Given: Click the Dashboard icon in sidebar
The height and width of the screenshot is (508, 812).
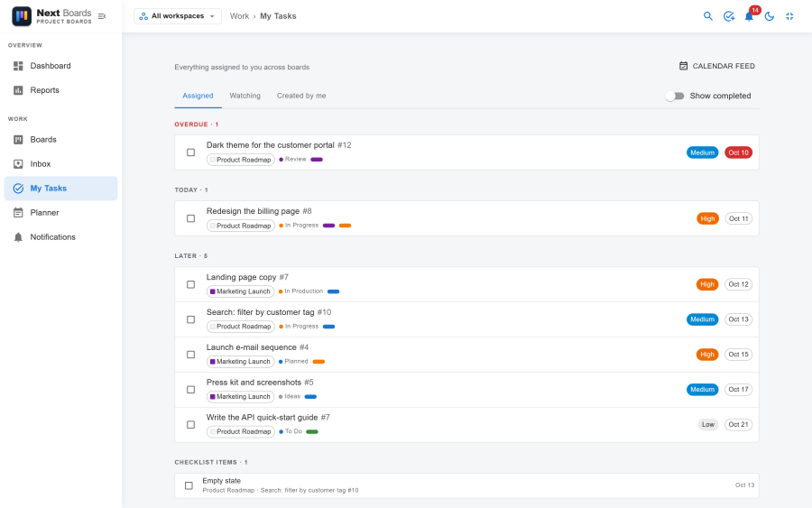Looking at the screenshot, I should point(18,66).
